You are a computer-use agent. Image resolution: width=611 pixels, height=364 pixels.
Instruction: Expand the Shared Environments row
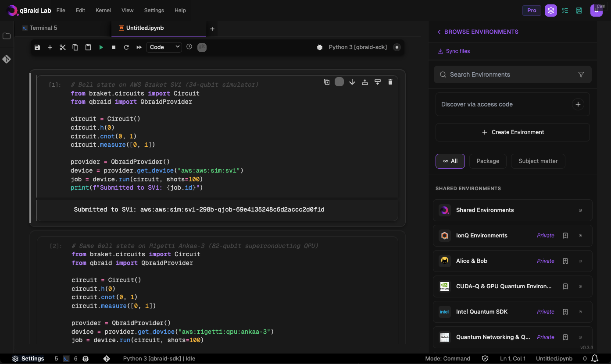tap(580, 210)
